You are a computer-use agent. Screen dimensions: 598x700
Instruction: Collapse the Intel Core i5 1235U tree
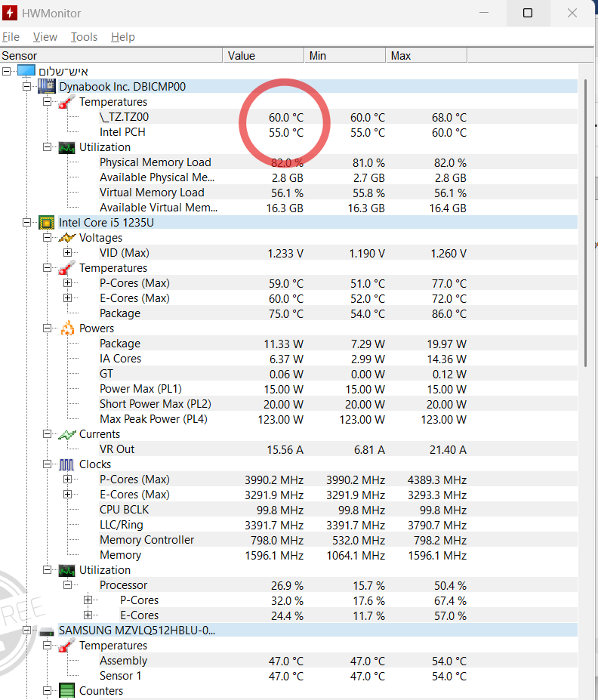(27, 223)
